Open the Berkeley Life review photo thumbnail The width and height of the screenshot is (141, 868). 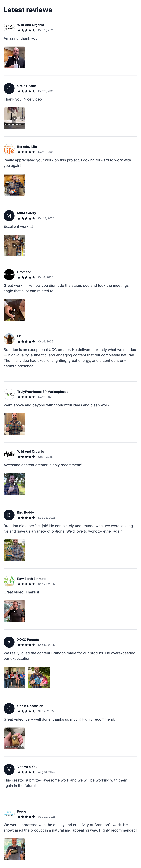tap(15, 185)
